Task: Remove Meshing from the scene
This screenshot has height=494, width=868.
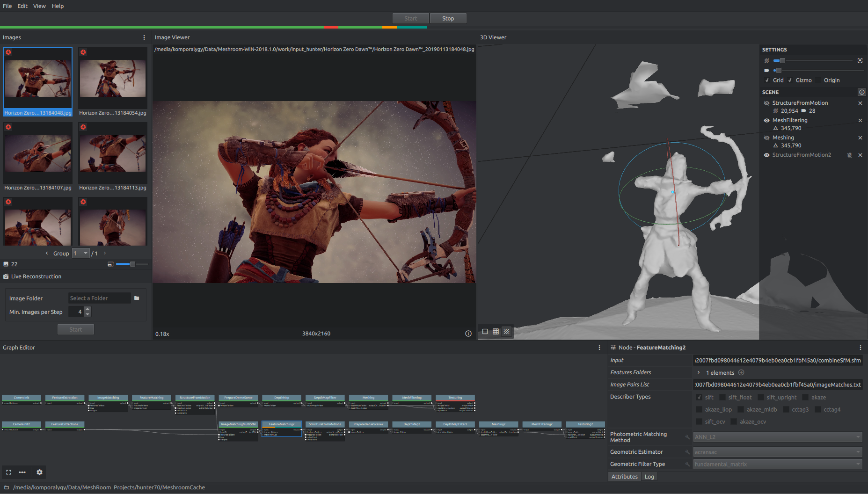Action: pos(860,138)
